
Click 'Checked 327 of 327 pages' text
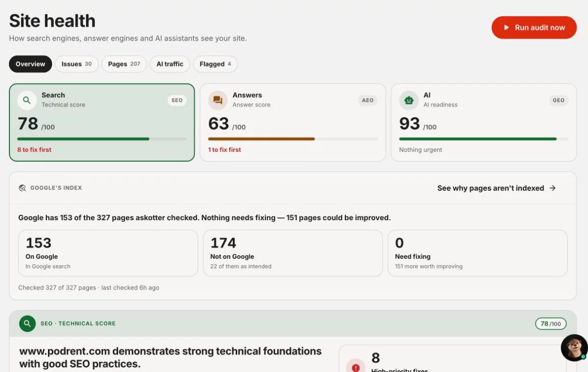(57, 287)
